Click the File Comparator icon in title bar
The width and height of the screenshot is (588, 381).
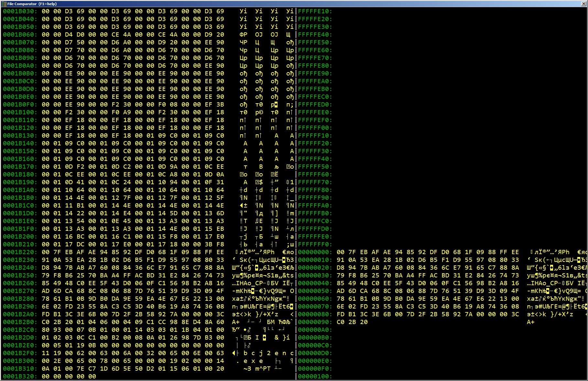pos(4,4)
